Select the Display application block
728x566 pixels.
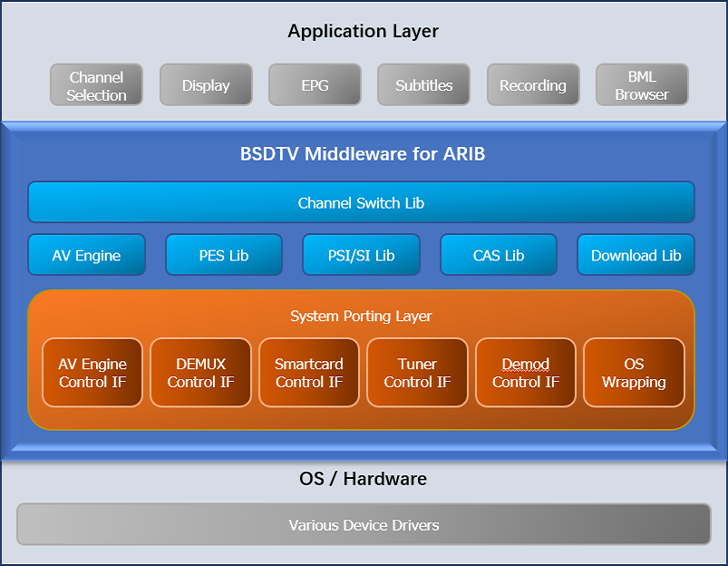pos(206,85)
